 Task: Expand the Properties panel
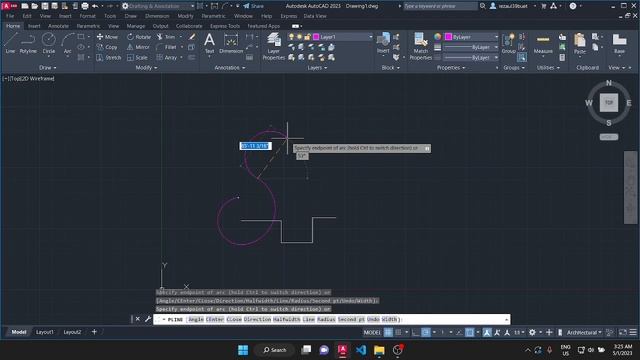[451, 68]
